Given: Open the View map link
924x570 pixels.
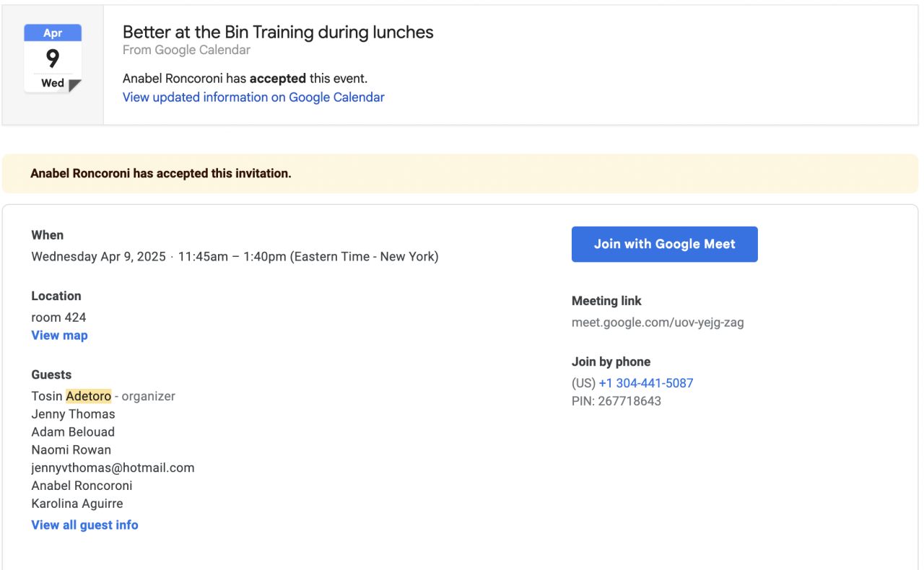Looking at the screenshot, I should coord(59,336).
